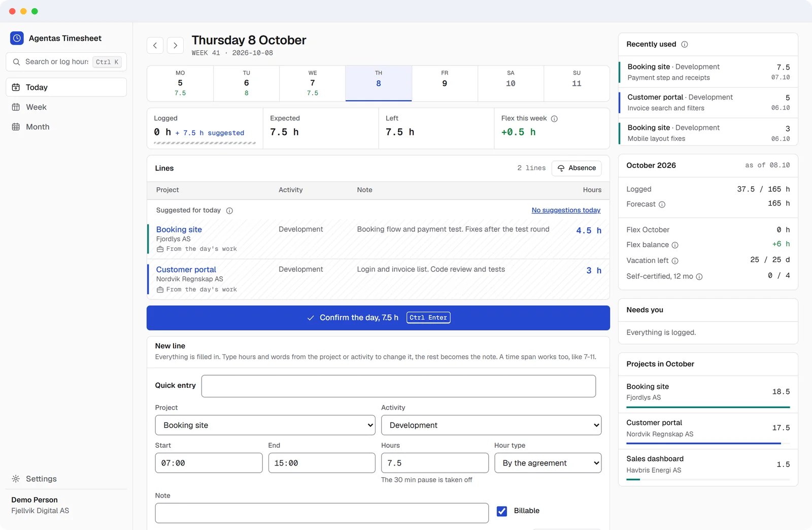Click Sales dashboard in Projects in October

tap(708, 464)
